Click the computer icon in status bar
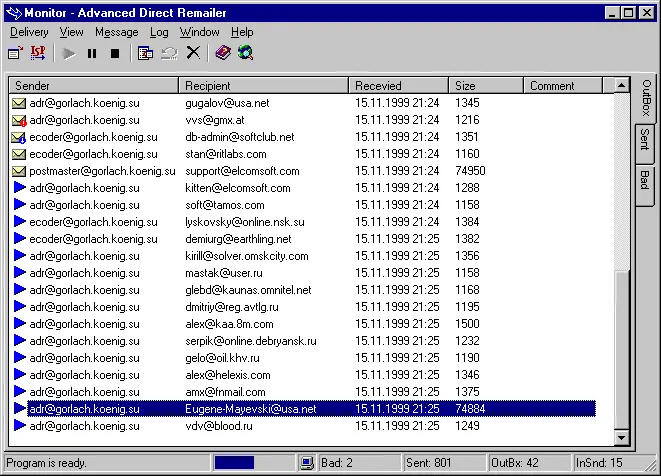This screenshot has height=476, width=661. pos(308,463)
